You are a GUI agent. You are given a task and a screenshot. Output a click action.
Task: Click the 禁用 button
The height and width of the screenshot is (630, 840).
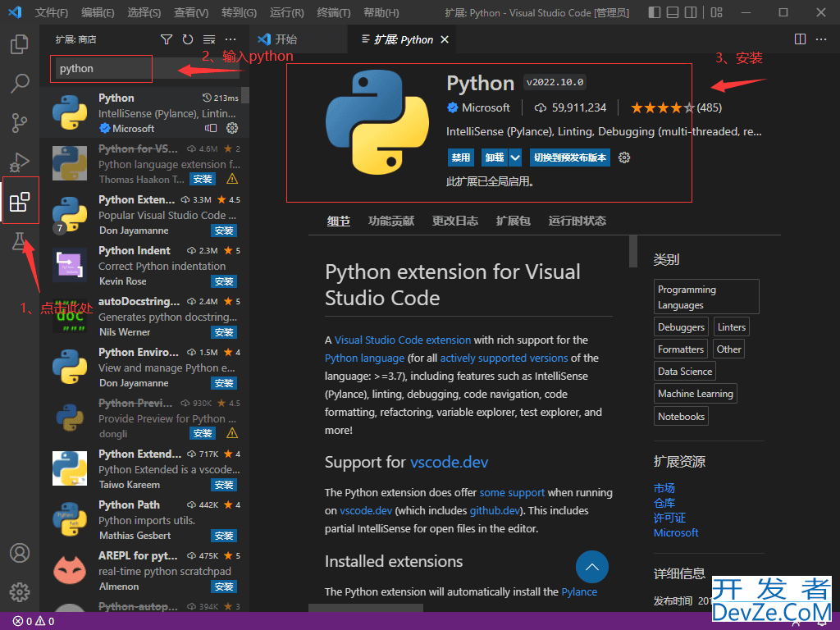461,157
